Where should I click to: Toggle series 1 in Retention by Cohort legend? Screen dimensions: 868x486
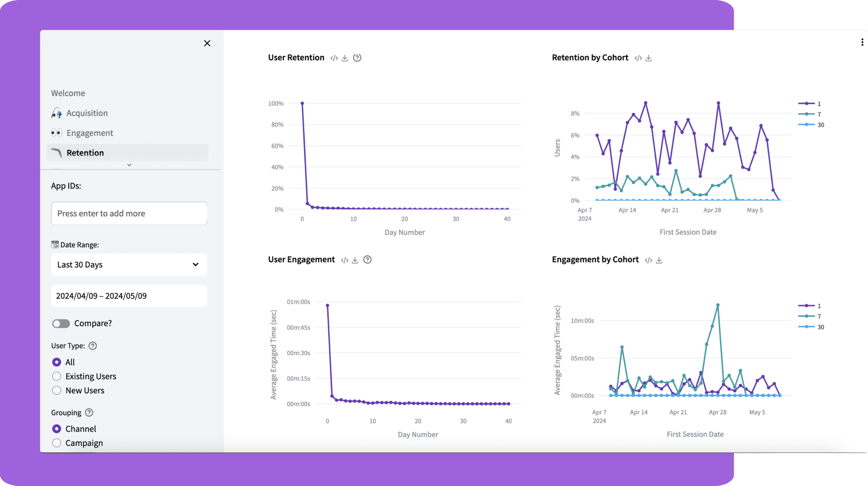(x=810, y=104)
